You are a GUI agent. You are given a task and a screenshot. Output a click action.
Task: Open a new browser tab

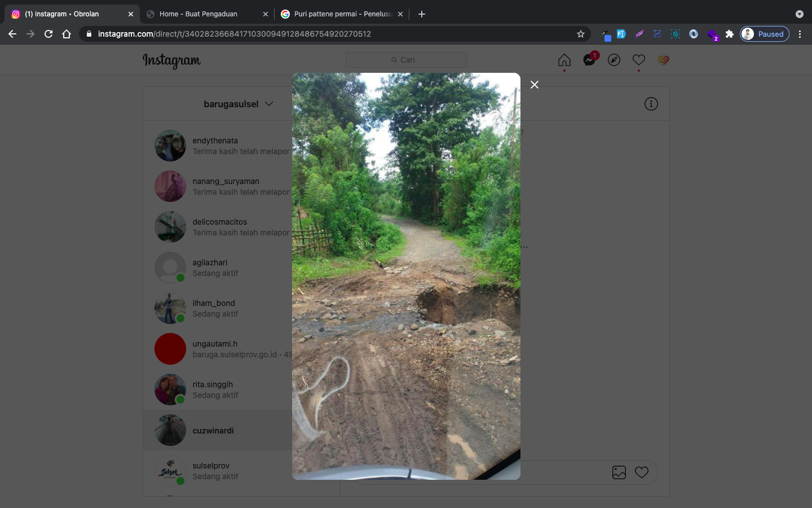coord(422,14)
